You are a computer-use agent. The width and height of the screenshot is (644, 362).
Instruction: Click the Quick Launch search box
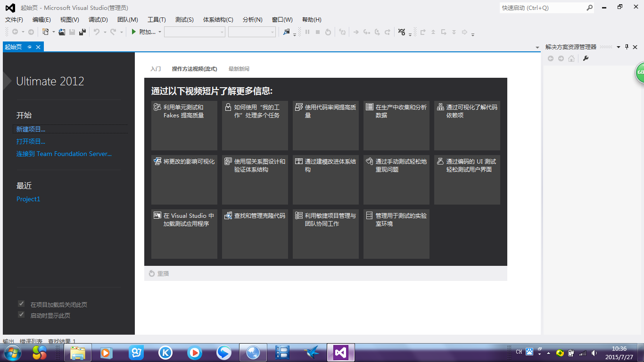(x=542, y=8)
